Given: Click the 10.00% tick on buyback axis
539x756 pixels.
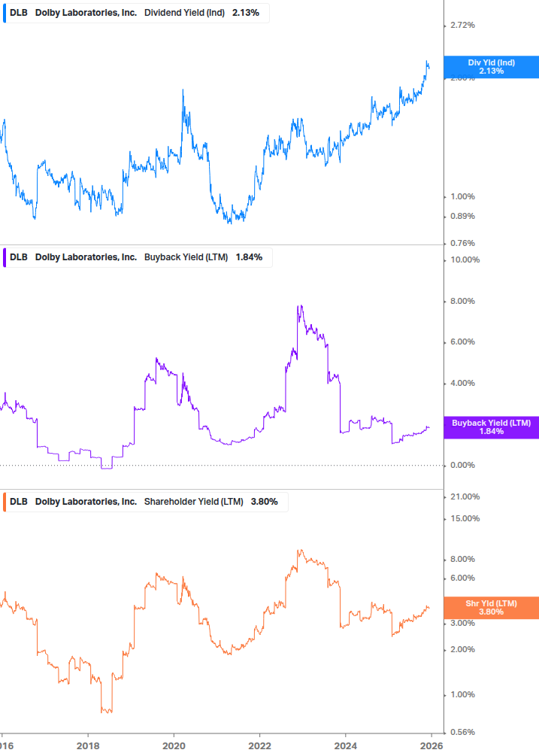Looking at the screenshot, I should pyautogui.click(x=465, y=260).
